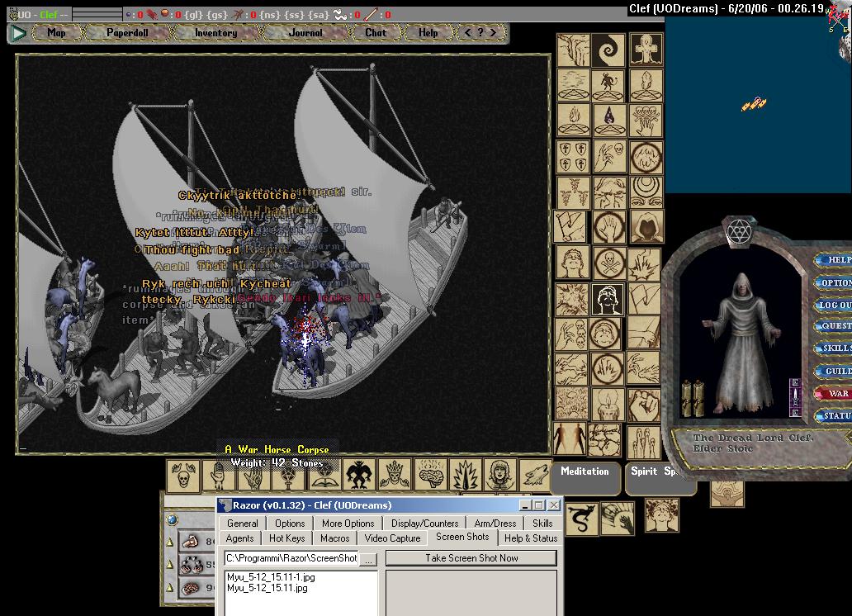Screen dimensions: 852x616
Task: Open the Hot Keys tab in Razor
Action: (287, 538)
